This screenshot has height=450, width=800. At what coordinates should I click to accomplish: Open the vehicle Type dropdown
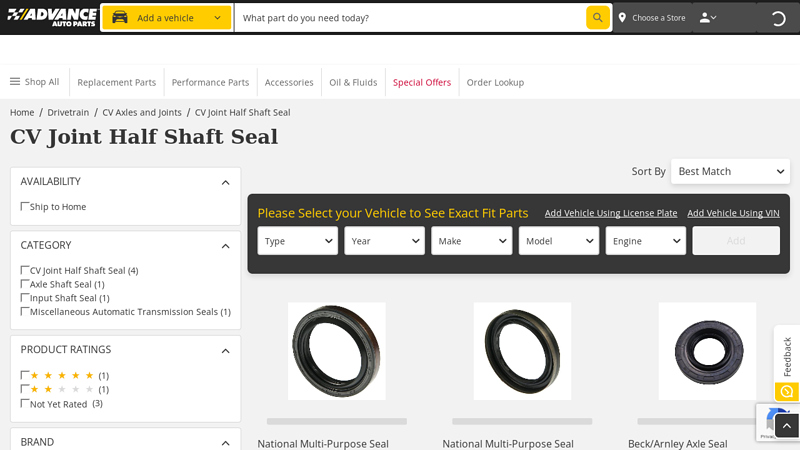297,241
